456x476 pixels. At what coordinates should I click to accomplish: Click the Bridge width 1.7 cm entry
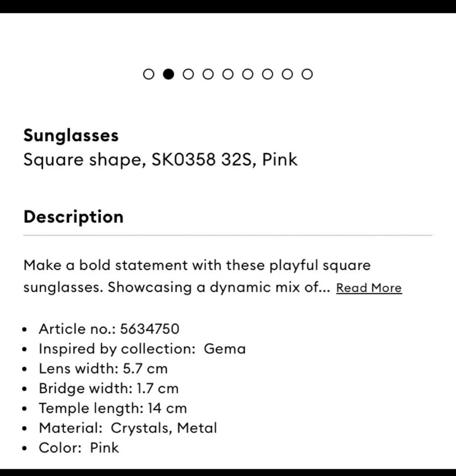pos(108,389)
